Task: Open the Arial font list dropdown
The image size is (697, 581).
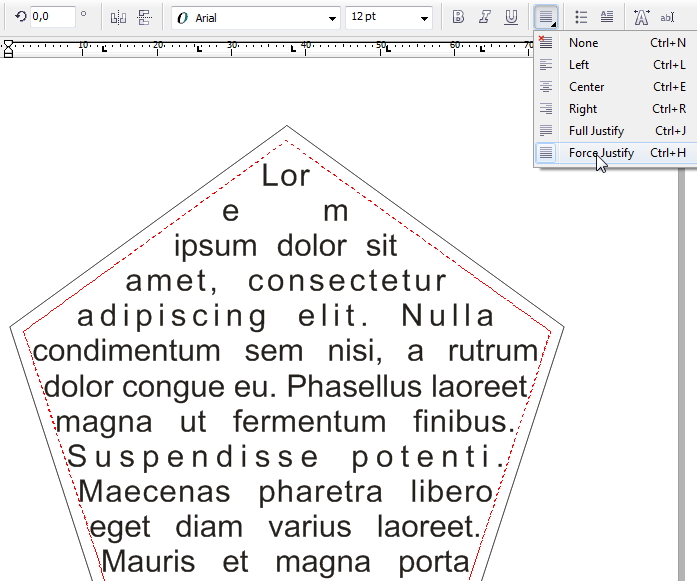Action: click(x=332, y=19)
